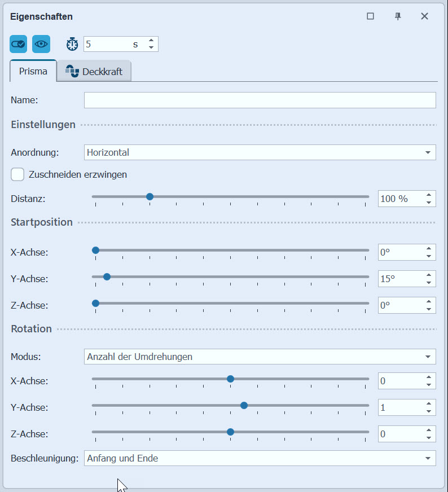
Task: Click the Rotation Z-Achse slider handle
Action: pos(230,432)
